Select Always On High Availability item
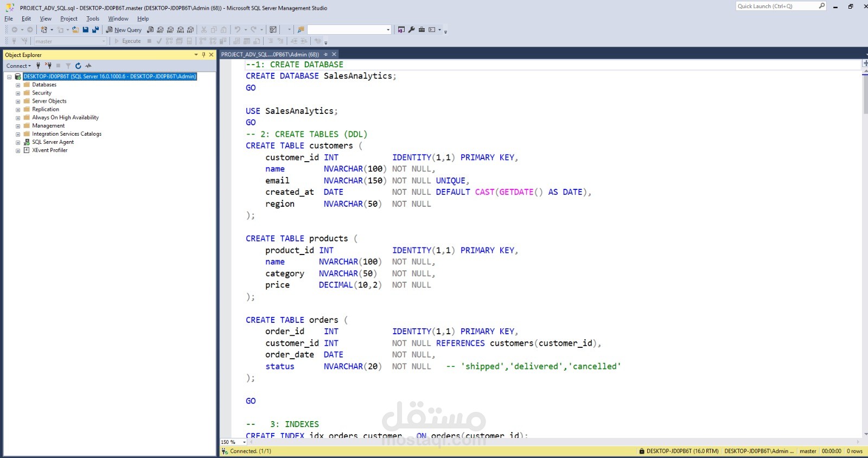868x458 pixels. pos(65,117)
